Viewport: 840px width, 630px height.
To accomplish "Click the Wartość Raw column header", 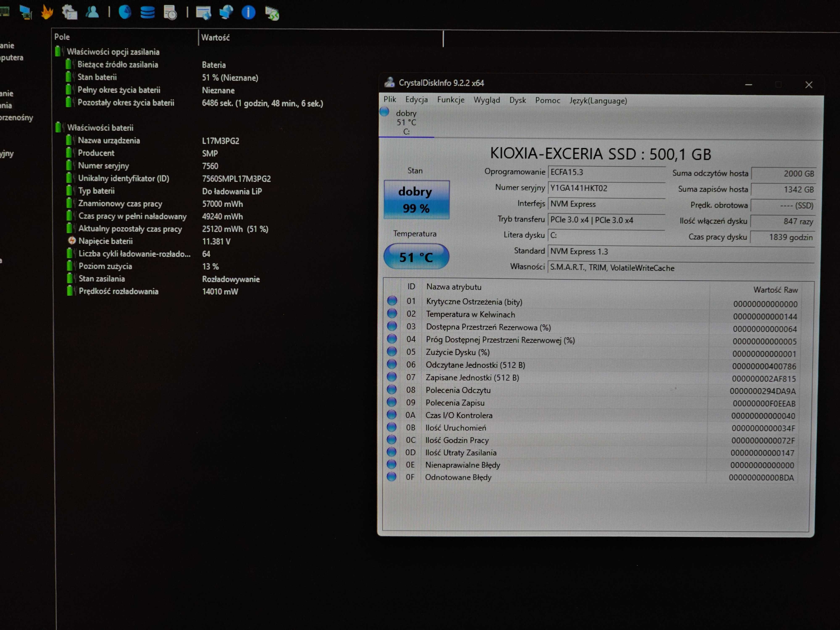I will 775,290.
